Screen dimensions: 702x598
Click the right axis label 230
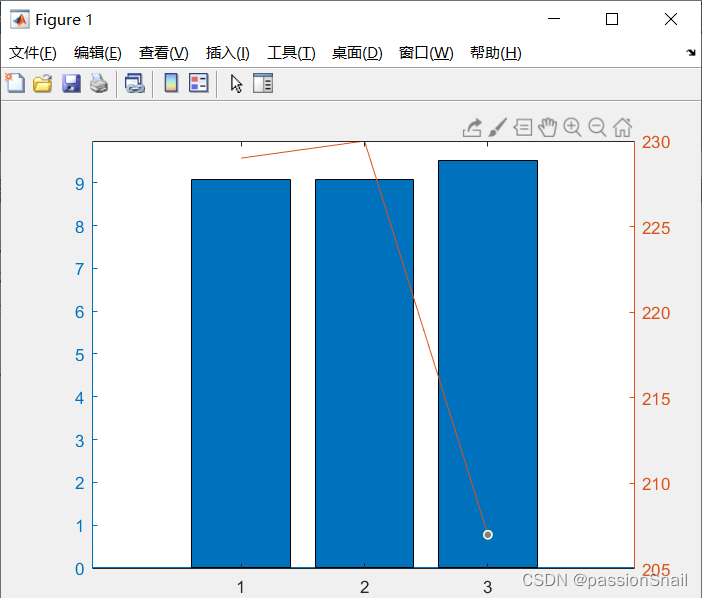656,142
